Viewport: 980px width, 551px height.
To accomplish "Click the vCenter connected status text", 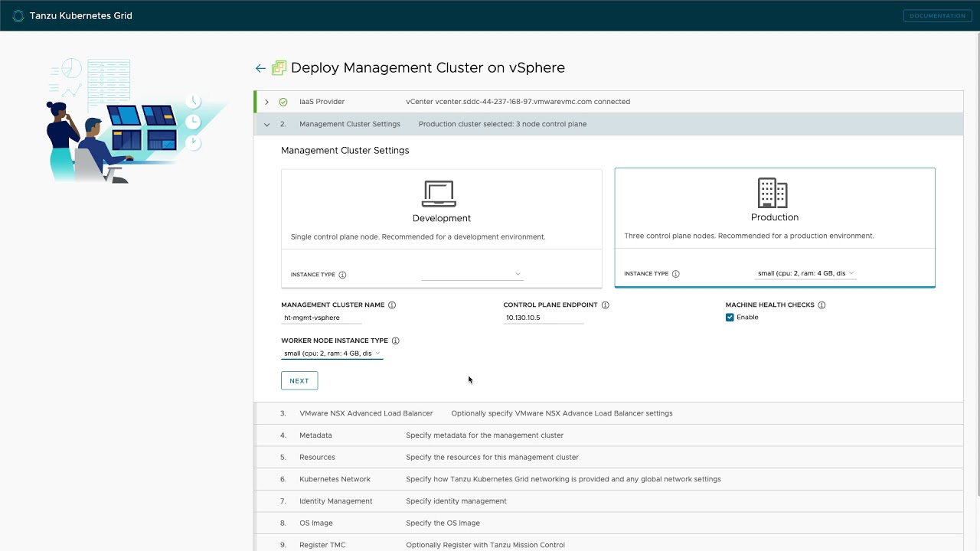I will coord(518,102).
